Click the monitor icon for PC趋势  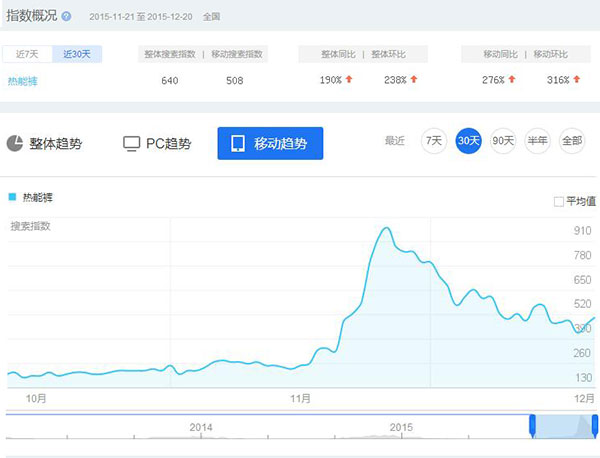(131, 144)
